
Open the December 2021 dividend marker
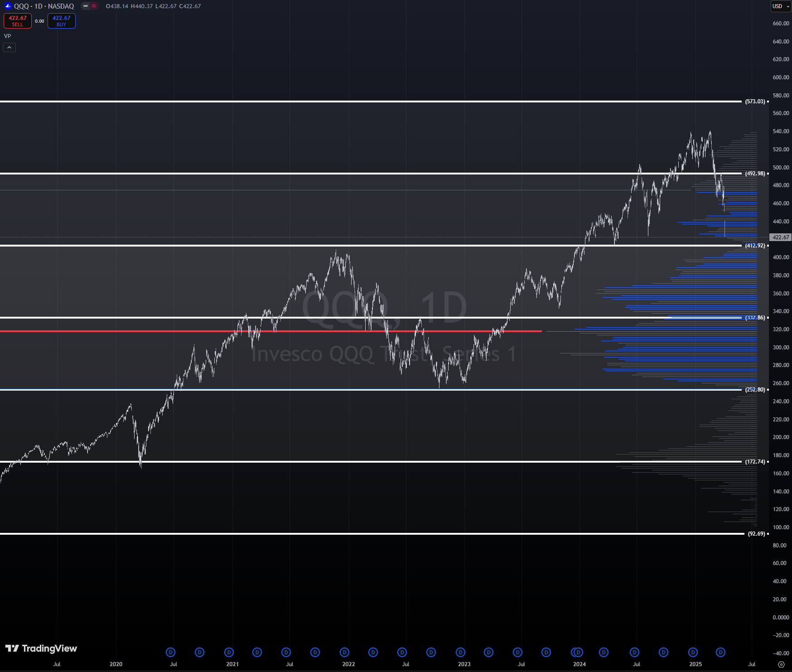point(344,652)
